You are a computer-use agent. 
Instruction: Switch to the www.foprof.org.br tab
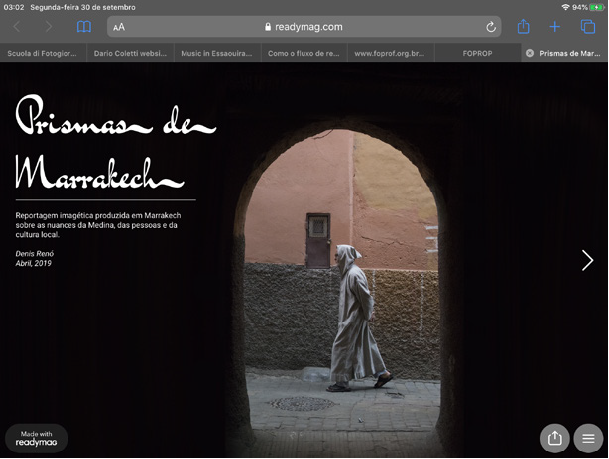[390, 53]
